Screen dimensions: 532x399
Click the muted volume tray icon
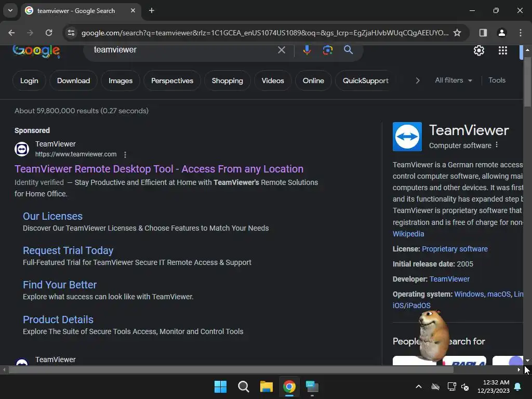[x=465, y=387]
